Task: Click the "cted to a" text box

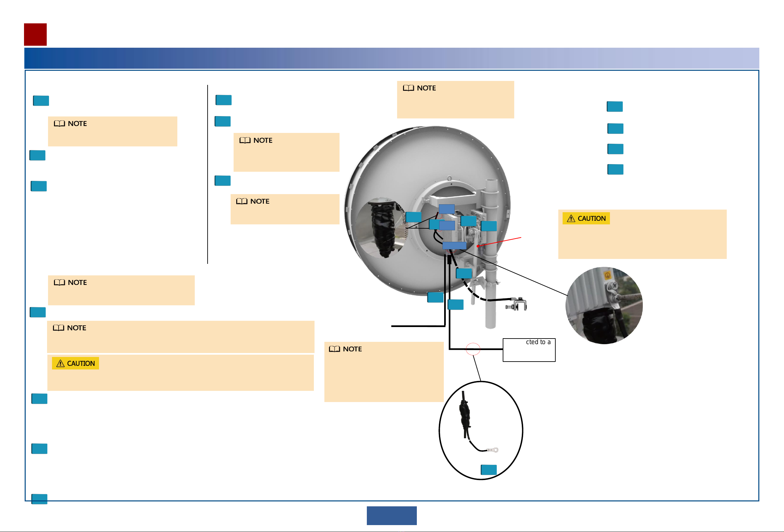Action: (529, 350)
